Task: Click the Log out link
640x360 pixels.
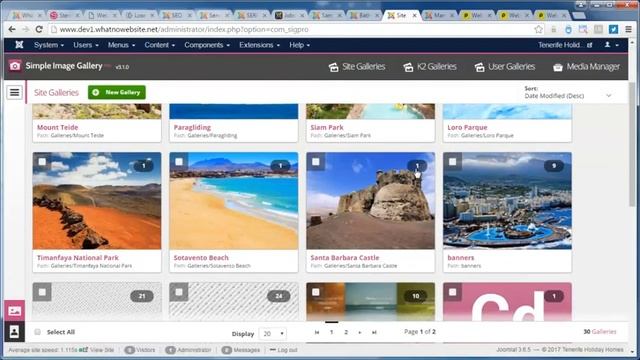Action: tap(283, 350)
